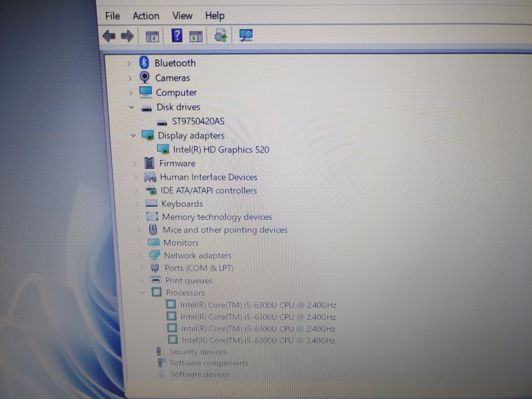This screenshot has width=532, height=399.
Task: Click the Intel HD Graphics 520 icon
Action: coord(163,149)
